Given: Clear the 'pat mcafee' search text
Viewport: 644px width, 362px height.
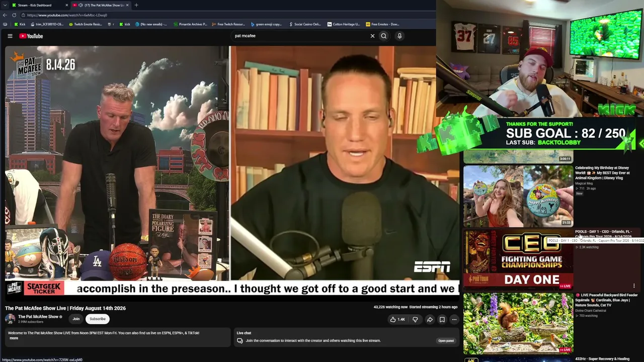Looking at the screenshot, I should tap(372, 36).
